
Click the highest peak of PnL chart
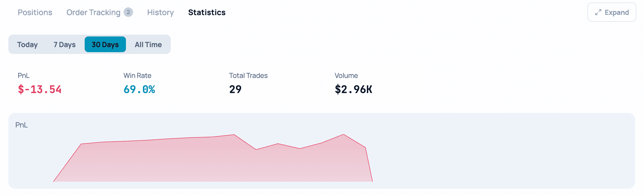[343, 135]
